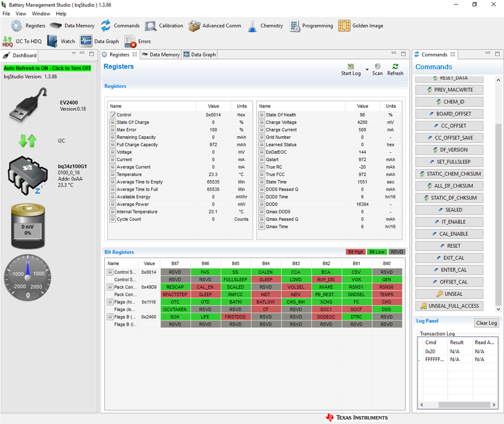This screenshot has height=424, width=504.
Task: Toggle Auto Refresh off in DashBoard
Action: pos(47,68)
